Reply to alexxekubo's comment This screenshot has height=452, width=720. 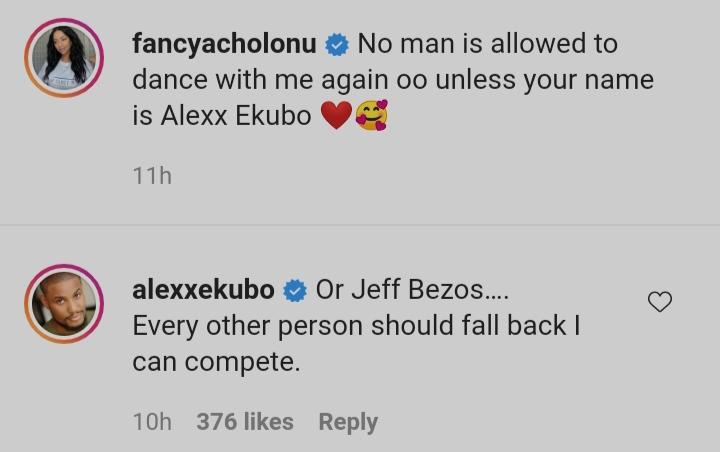click(x=348, y=422)
